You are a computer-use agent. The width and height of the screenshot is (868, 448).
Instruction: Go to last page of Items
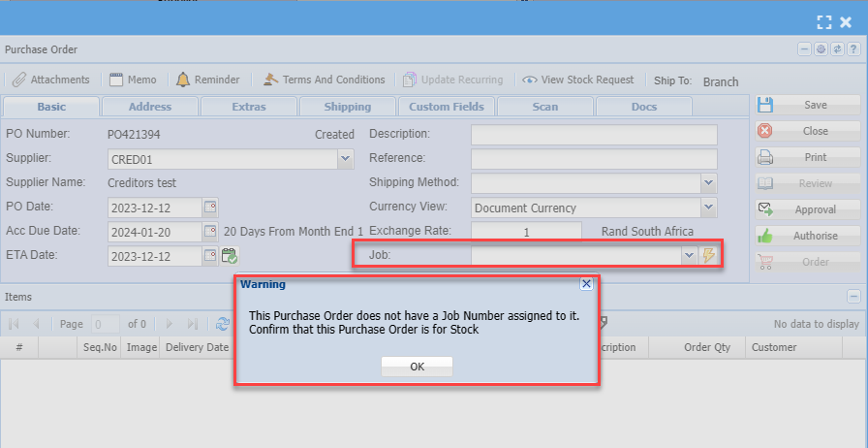(x=192, y=324)
